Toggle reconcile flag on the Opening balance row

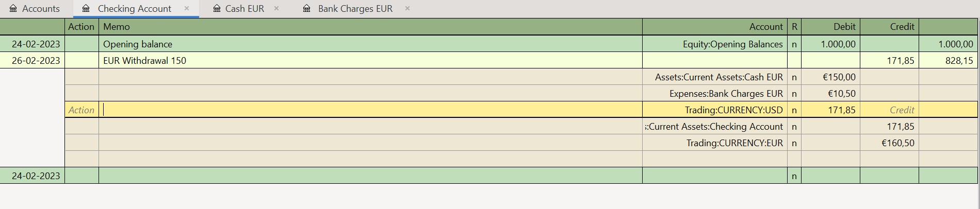click(794, 44)
